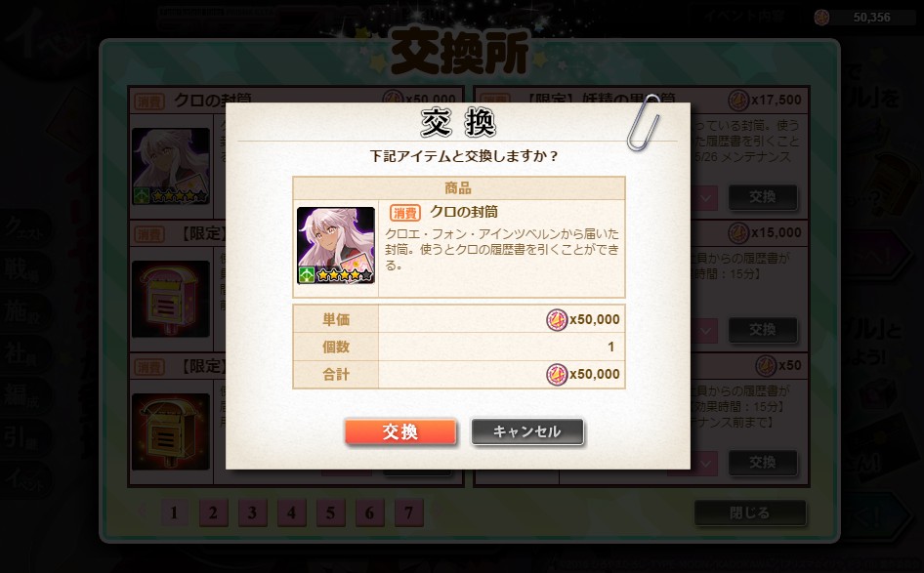Click 交換 button for 15,000 item
The image size is (924, 573).
(x=763, y=330)
